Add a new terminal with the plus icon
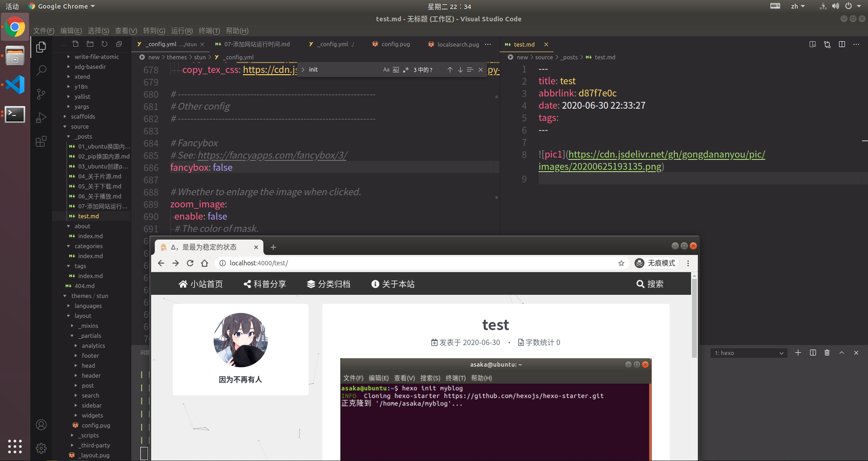 (798, 353)
